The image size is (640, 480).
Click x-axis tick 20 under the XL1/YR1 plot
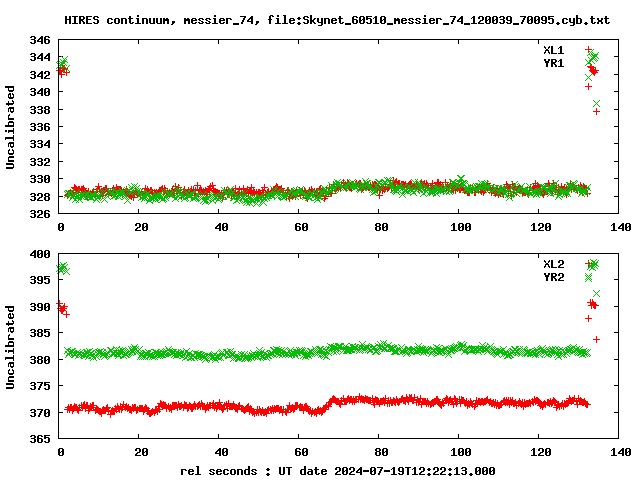tap(141, 227)
